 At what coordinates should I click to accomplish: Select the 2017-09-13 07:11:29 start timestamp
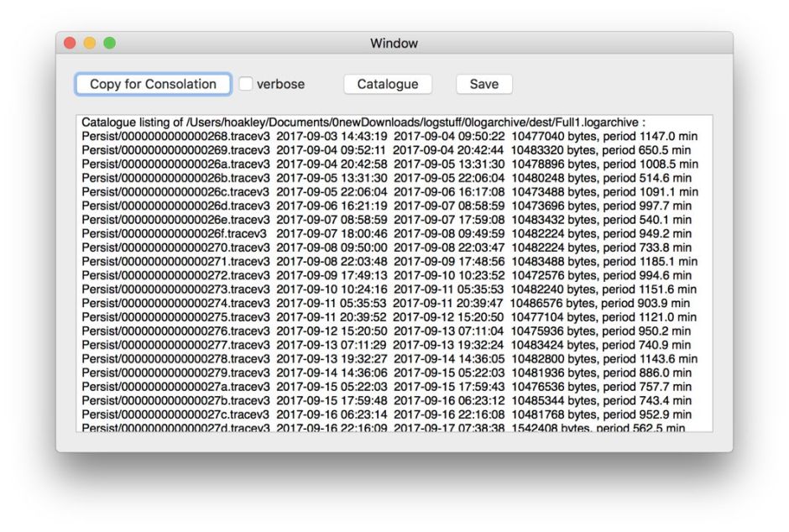332,345
